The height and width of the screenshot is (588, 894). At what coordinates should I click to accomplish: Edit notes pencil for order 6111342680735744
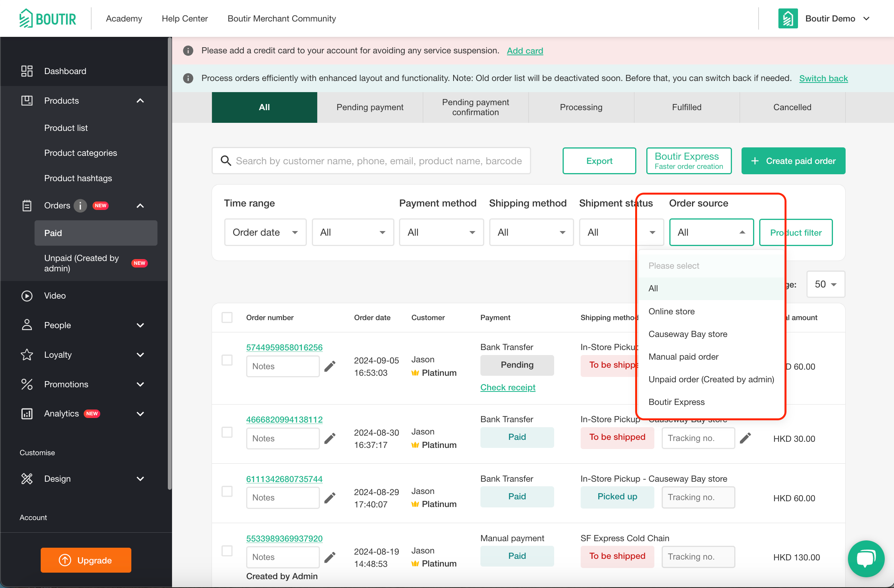(330, 498)
